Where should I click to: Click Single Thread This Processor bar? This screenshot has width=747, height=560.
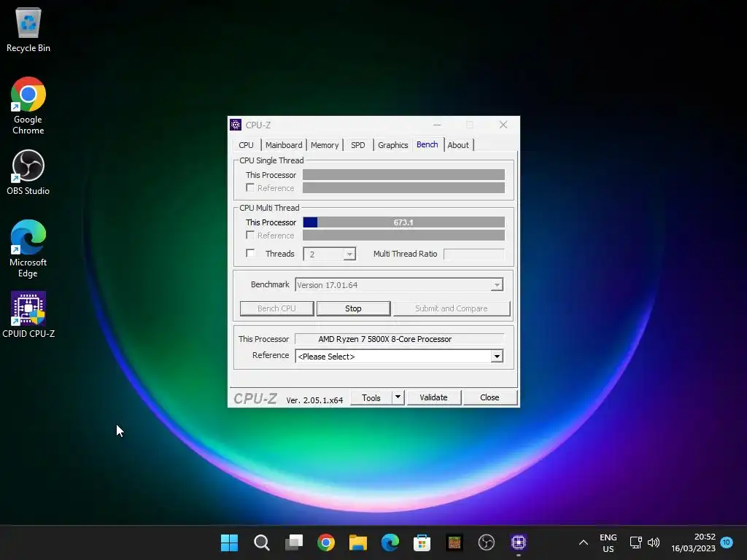(403, 175)
